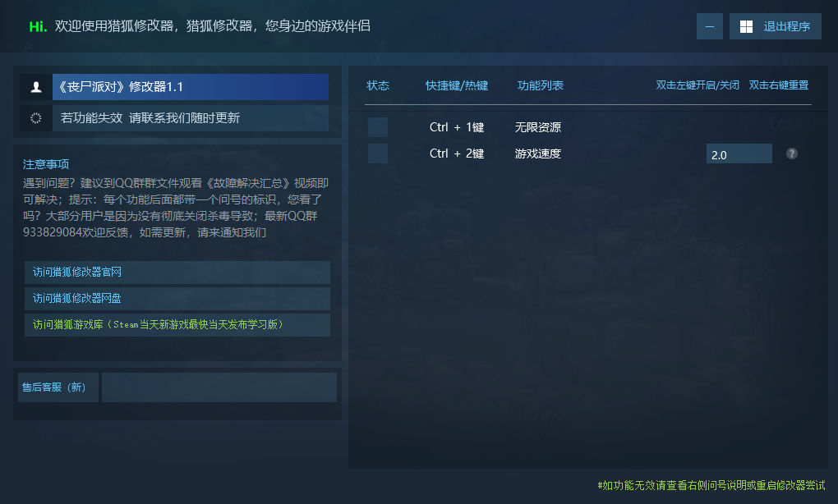The image size is (838, 504).
Task: Click the game speed value field showing 2.0
Action: pos(739,153)
